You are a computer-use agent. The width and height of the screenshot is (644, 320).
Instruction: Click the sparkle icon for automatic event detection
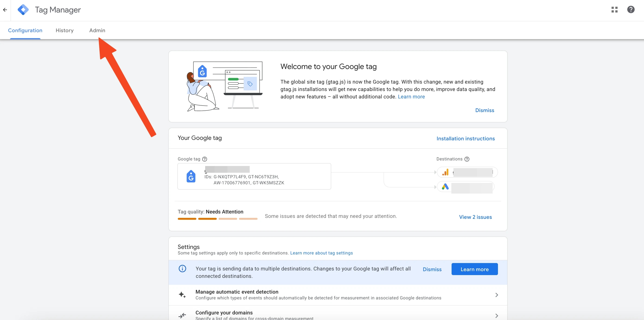point(182,295)
